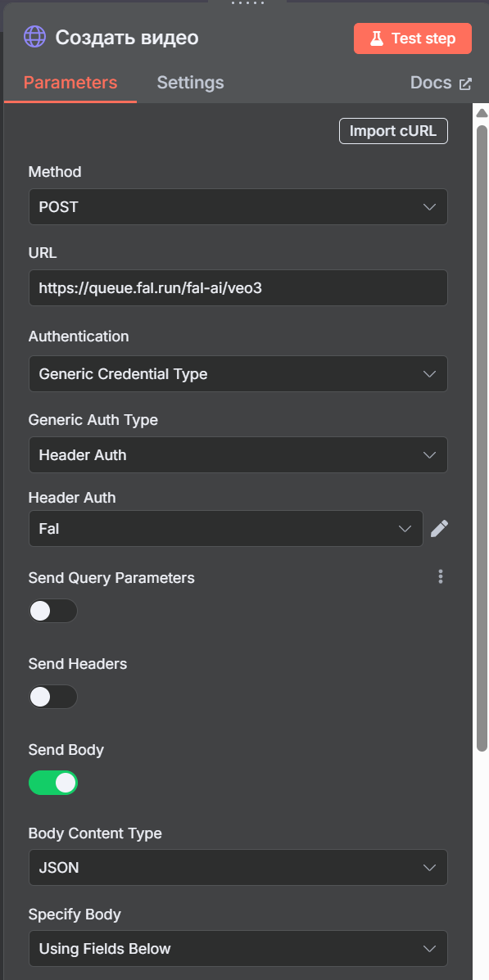This screenshot has width=489, height=980.
Task: Click the flask icon on Test step
Action: pyautogui.click(x=376, y=38)
